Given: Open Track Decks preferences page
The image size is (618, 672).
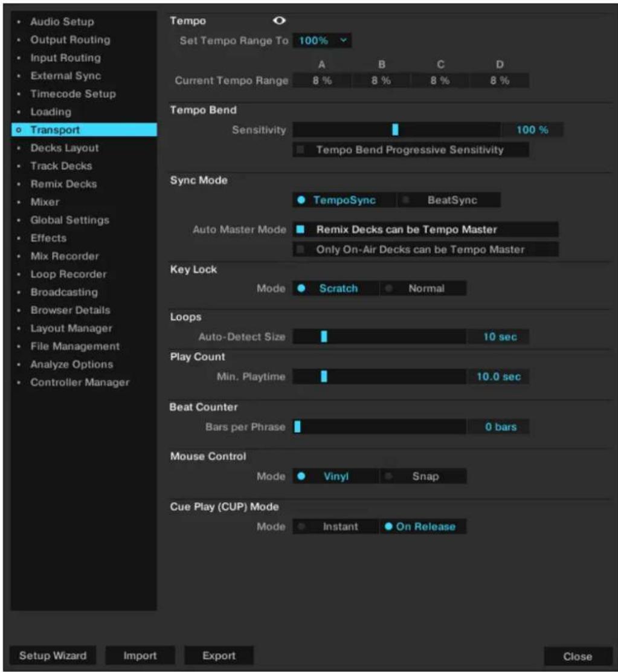Looking at the screenshot, I should (x=61, y=166).
